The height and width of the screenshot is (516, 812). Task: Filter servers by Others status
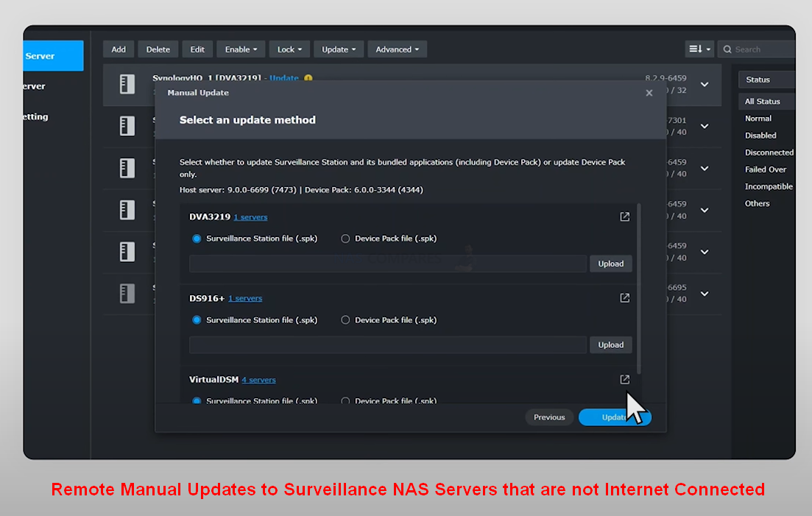[x=757, y=203]
